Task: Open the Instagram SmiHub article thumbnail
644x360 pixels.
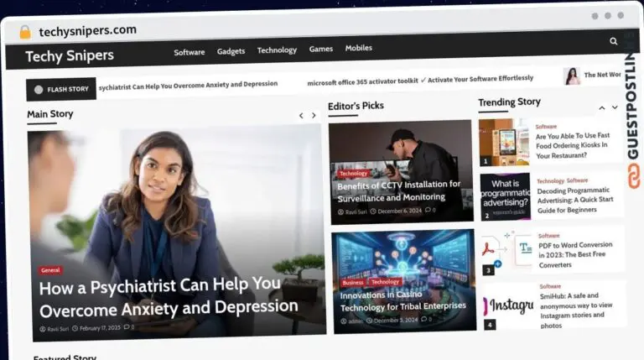Action: point(506,306)
